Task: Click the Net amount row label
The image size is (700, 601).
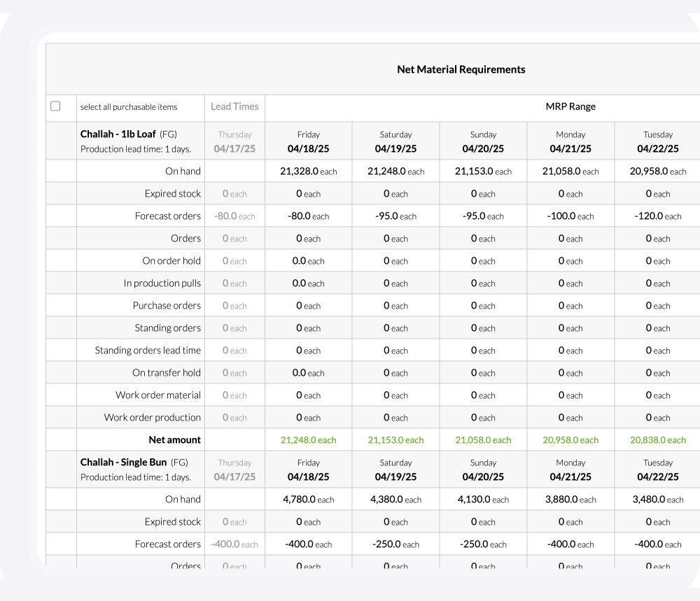Action: [x=174, y=440]
